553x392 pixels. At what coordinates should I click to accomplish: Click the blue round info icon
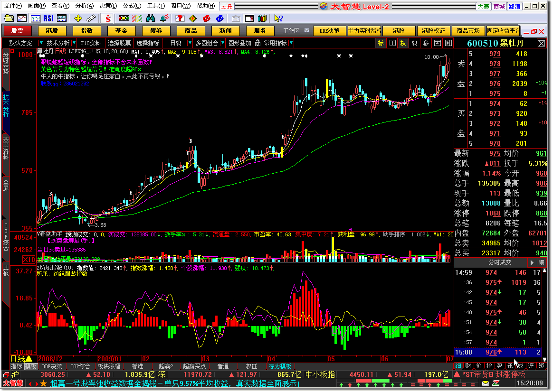coord(219,19)
